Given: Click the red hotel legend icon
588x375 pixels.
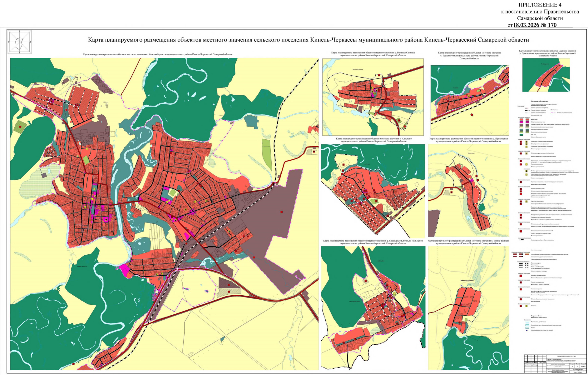Looking at the screenshot, I should pos(521,182).
